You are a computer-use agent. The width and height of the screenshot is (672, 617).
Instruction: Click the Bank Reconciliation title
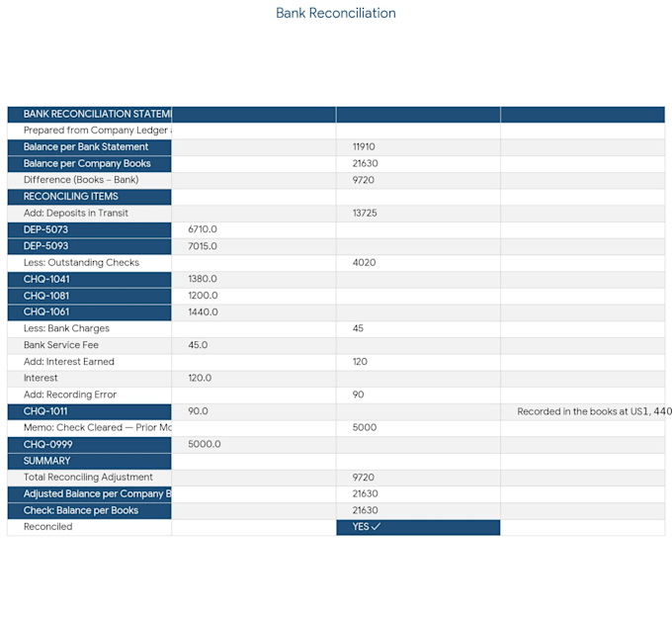pyautogui.click(x=336, y=13)
